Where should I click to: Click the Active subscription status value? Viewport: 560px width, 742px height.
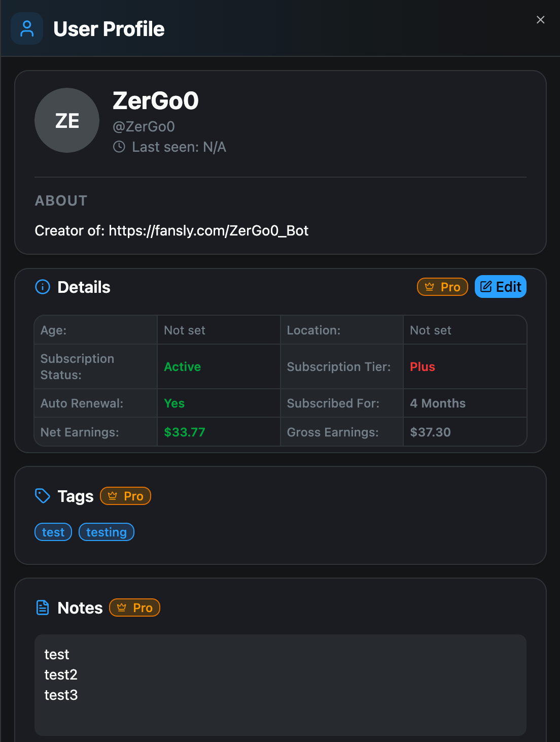click(x=183, y=366)
